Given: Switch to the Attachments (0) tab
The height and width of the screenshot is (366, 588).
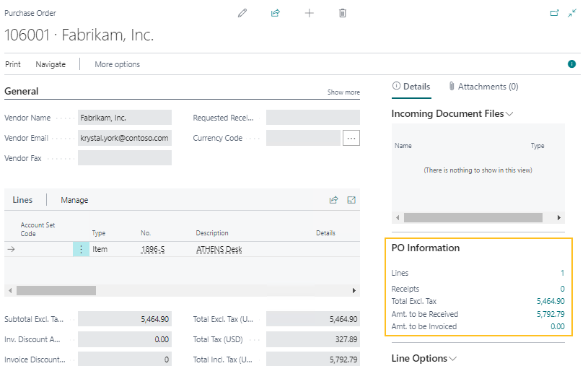Looking at the screenshot, I should pos(483,87).
